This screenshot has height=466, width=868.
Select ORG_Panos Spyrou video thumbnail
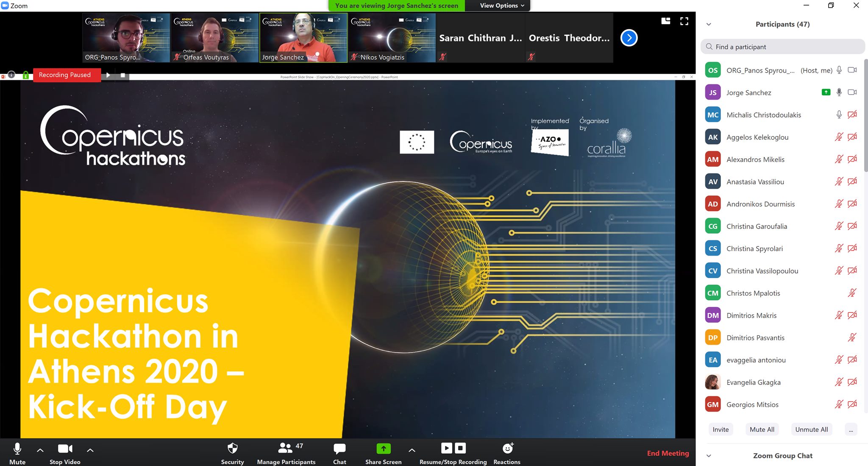(126, 38)
